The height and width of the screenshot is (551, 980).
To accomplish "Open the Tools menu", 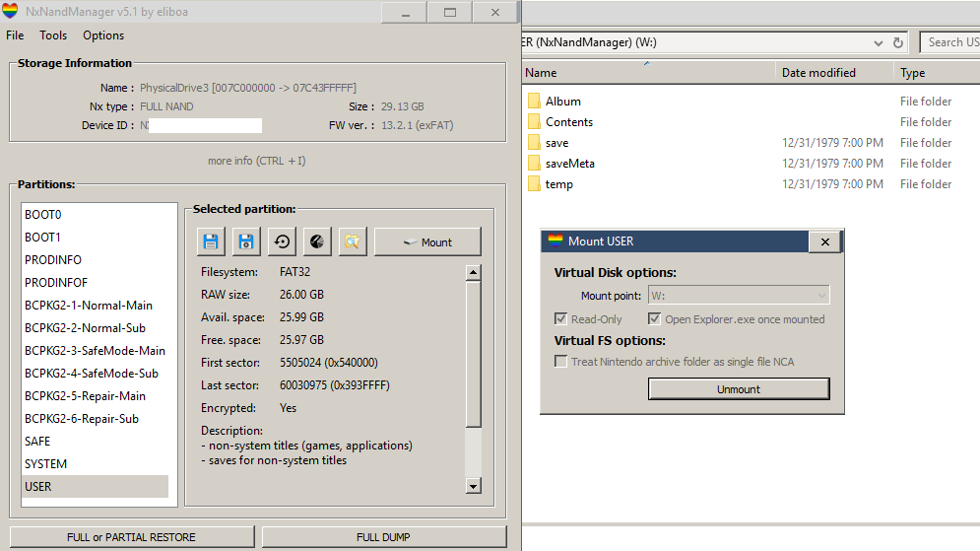I will [53, 35].
